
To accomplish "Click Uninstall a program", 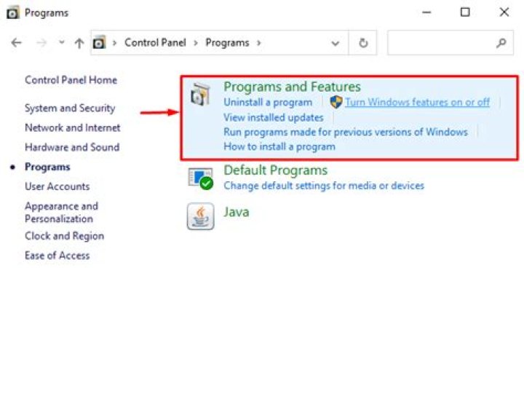I will tap(268, 102).
